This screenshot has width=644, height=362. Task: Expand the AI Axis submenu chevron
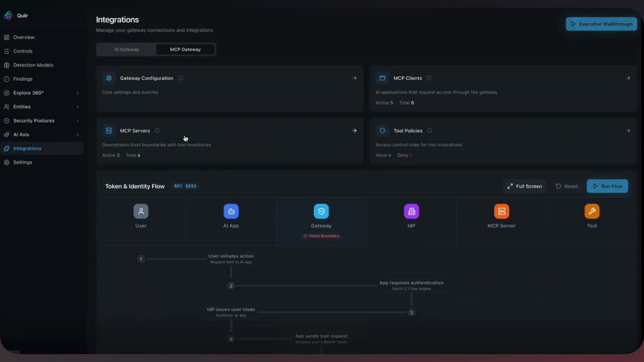(x=77, y=135)
